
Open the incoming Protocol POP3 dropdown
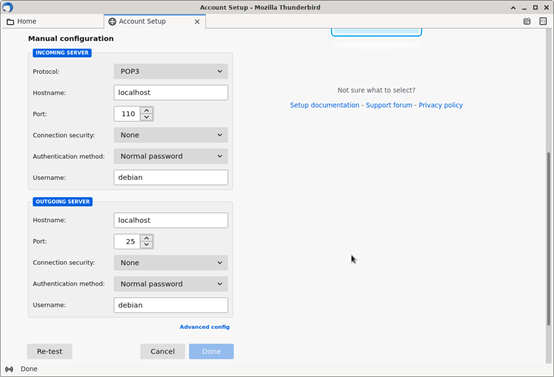tap(171, 71)
